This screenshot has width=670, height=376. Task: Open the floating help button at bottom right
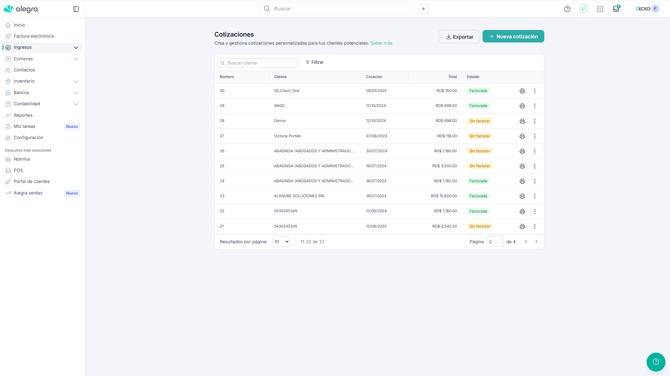(x=655, y=362)
